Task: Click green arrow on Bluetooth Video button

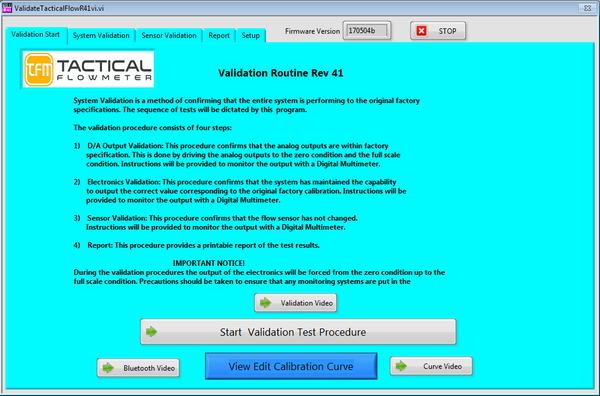Action: [108, 368]
